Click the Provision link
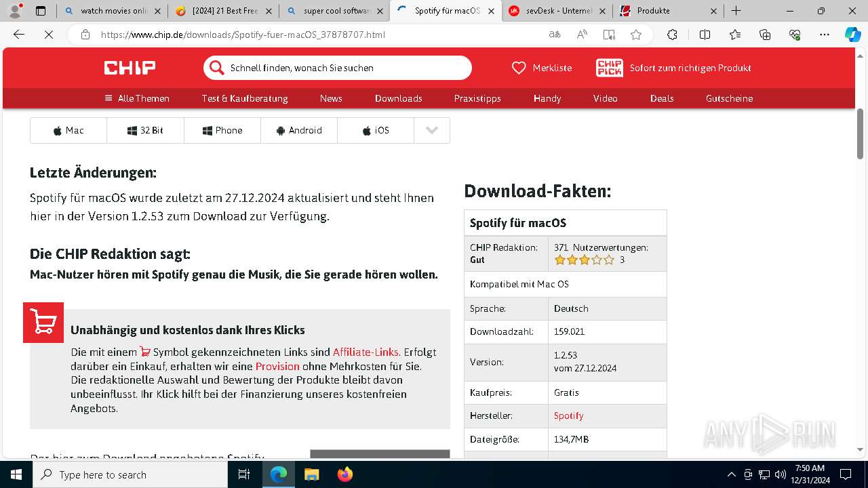The width and height of the screenshot is (868, 488). click(277, 366)
